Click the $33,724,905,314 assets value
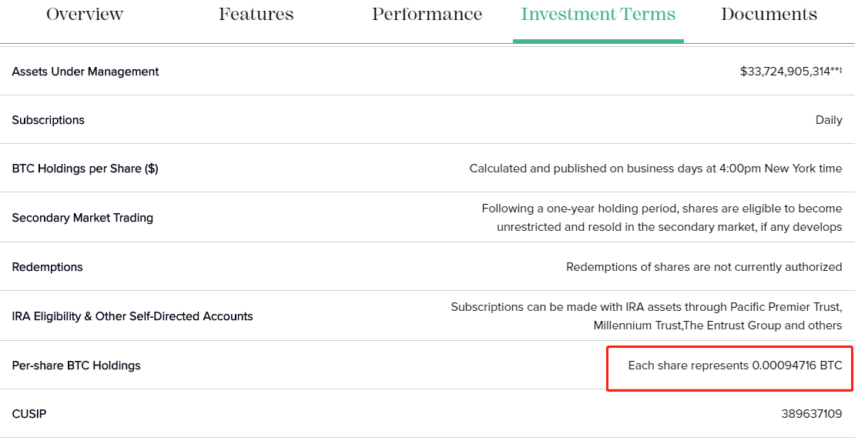This screenshot has width=868, height=444. [786, 72]
